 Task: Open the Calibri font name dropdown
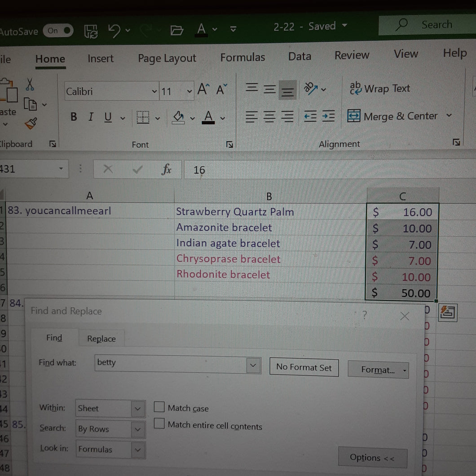click(154, 91)
